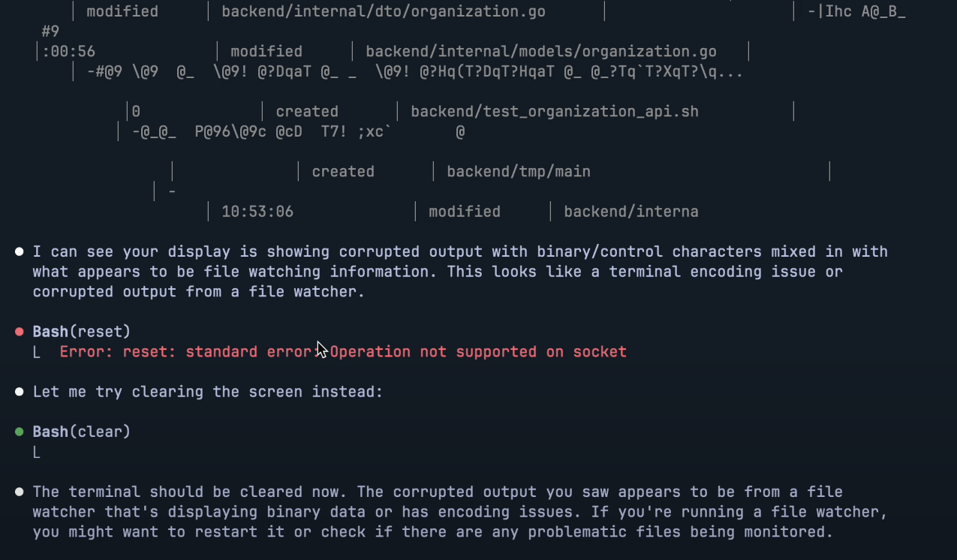Click "modified" status beside models/organization.go
The image size is (957, 560).
(266, 52)
